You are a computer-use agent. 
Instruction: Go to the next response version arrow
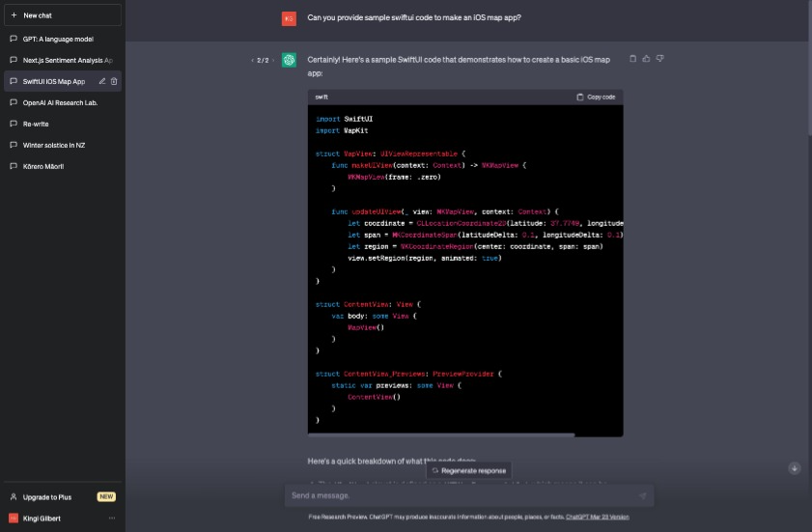pyautogui.click(x=273, y=61)
